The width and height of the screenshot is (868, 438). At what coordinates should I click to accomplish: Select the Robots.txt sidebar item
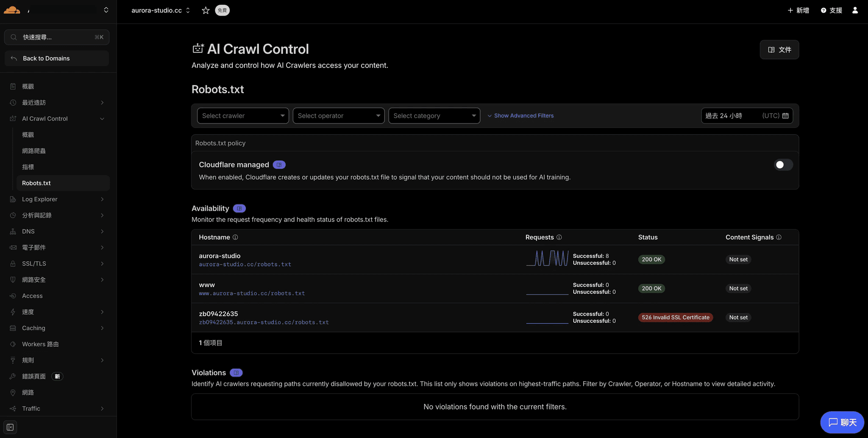tap(63, 183)
